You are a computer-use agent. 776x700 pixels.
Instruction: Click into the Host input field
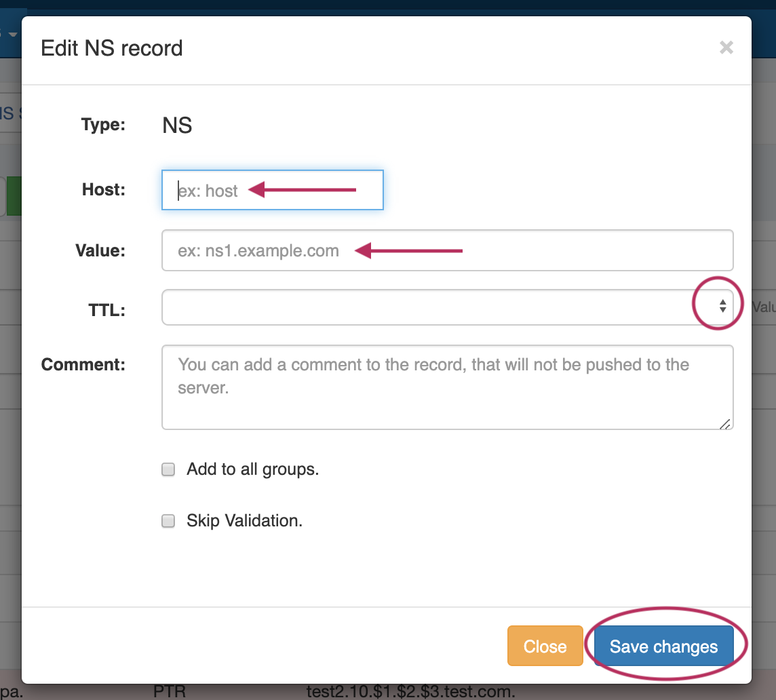coord(272,190)
